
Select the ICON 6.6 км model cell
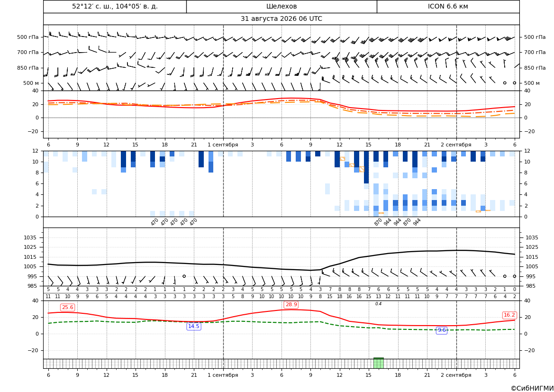pyautogui.click(x=448, y=6)
